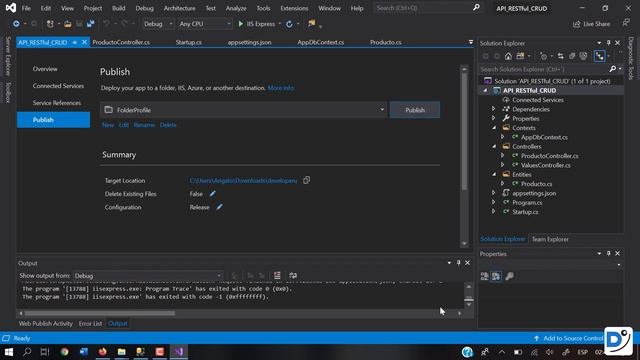Open the Search (Ctrl+Q) box in title bar
640x360 pixels.
click(x=427, y=8)
